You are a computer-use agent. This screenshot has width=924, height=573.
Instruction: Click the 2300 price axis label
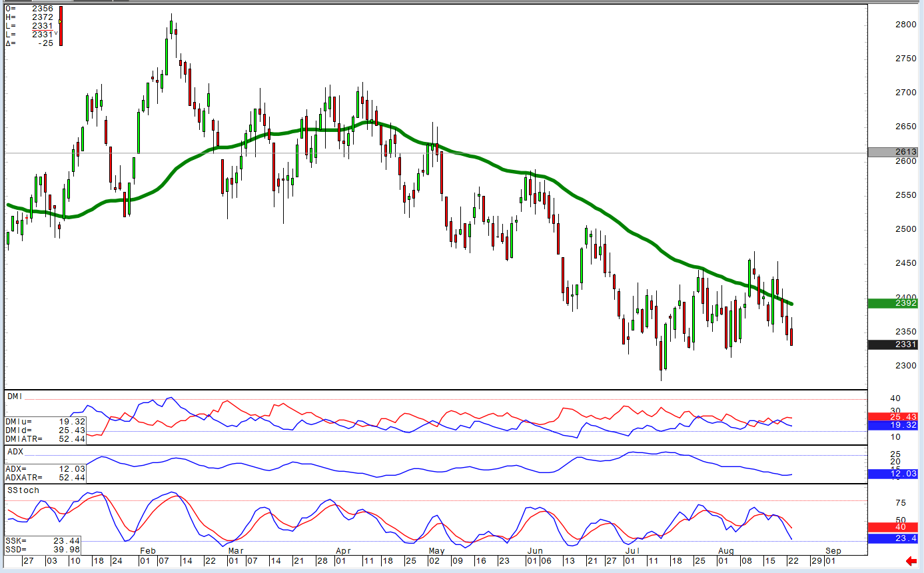tap(906, 366)
